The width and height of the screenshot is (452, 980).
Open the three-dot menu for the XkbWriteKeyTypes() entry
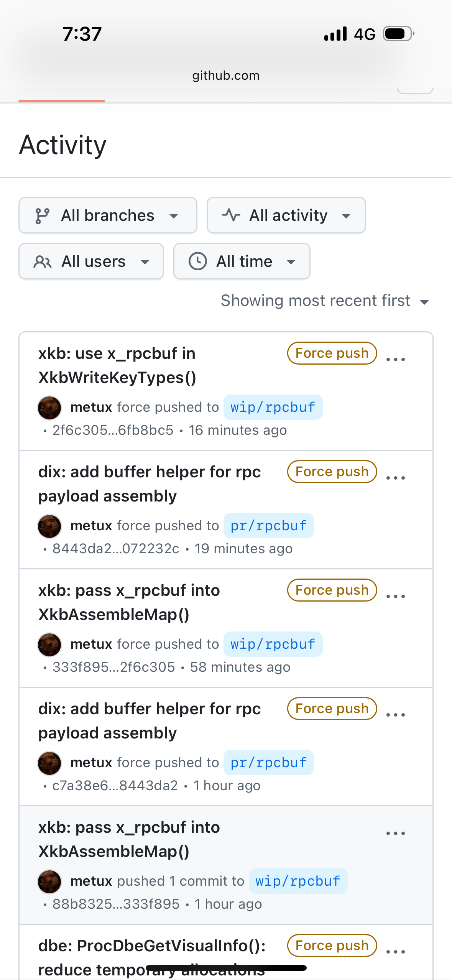(x=395, y=360)
